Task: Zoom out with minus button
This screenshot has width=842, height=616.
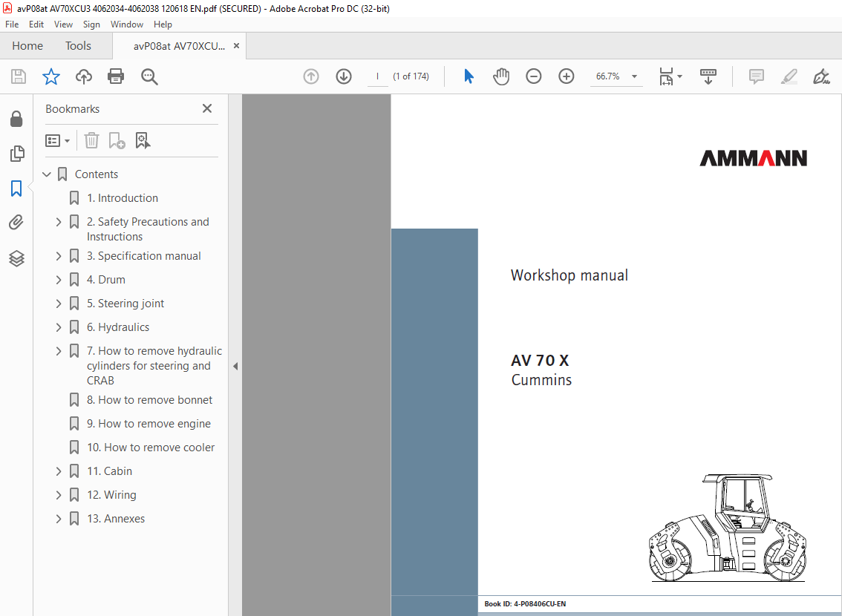Action: tap(534, 76)
